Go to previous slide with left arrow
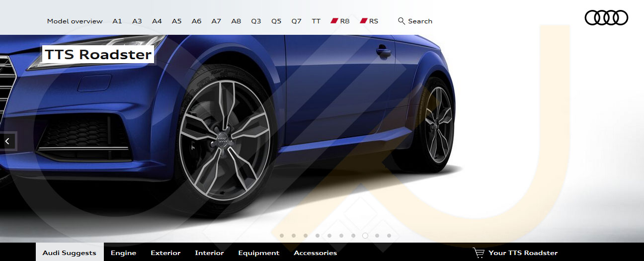Viewport: 644px width, 261px height. (7, 141)
